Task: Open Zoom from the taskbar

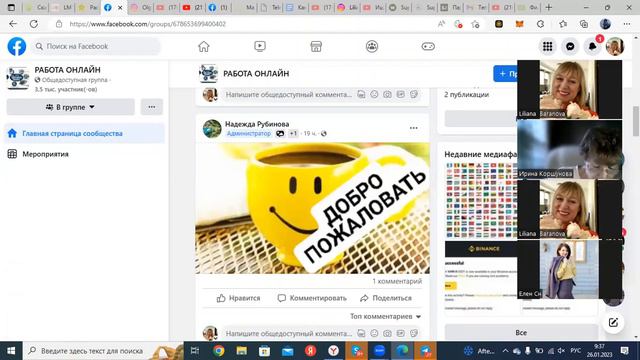Action: point(379,351)
